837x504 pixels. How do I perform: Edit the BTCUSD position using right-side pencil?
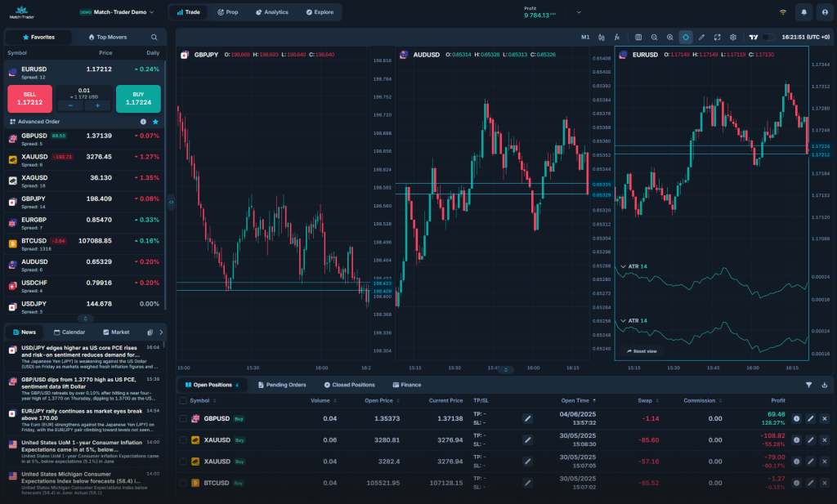tap(811, 483)
